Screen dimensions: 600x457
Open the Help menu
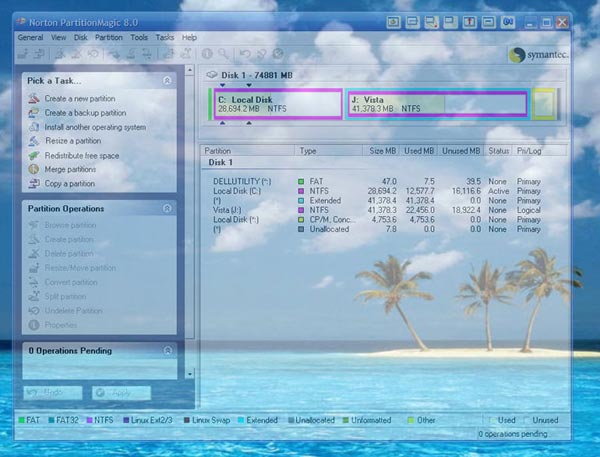189,38
